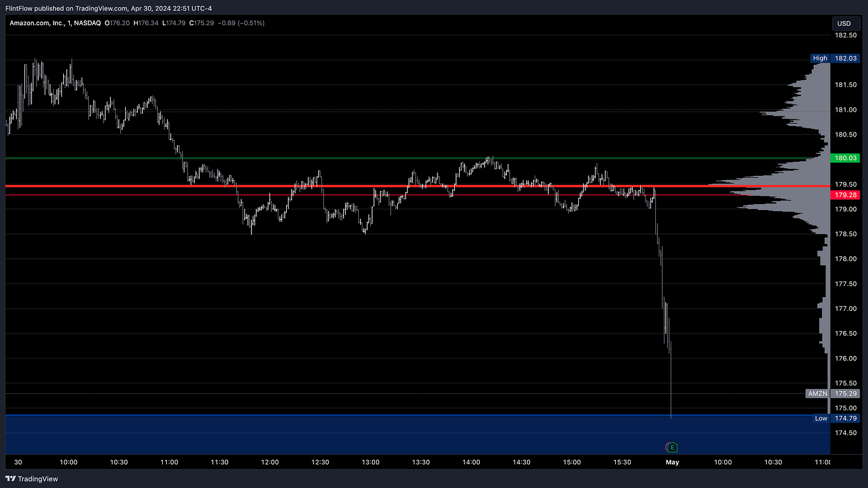Click the 182.50 price axis label
Screen dimensions: 868x488
coord(847,35)
